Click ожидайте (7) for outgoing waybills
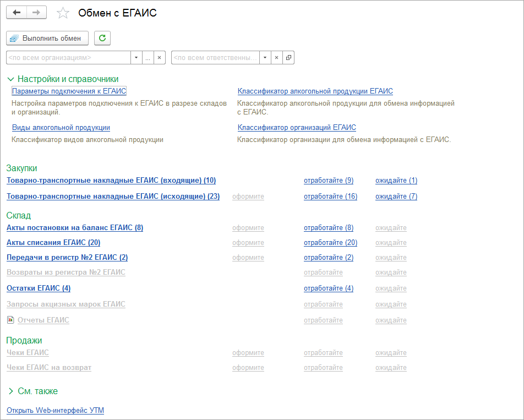Screen dimensions: 524x420 coord(396,196)
